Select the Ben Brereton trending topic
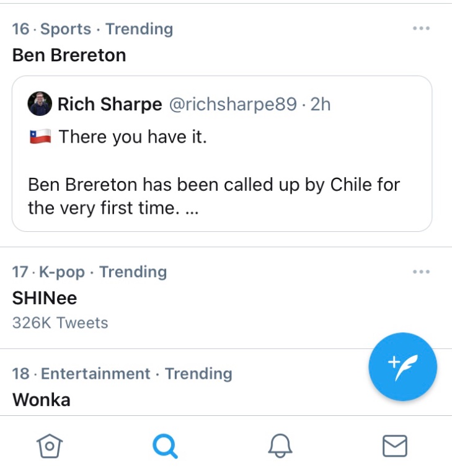Image resolution: width=452 pixels, height=476 pixels. pyautogui.click(x=69, y=55)
